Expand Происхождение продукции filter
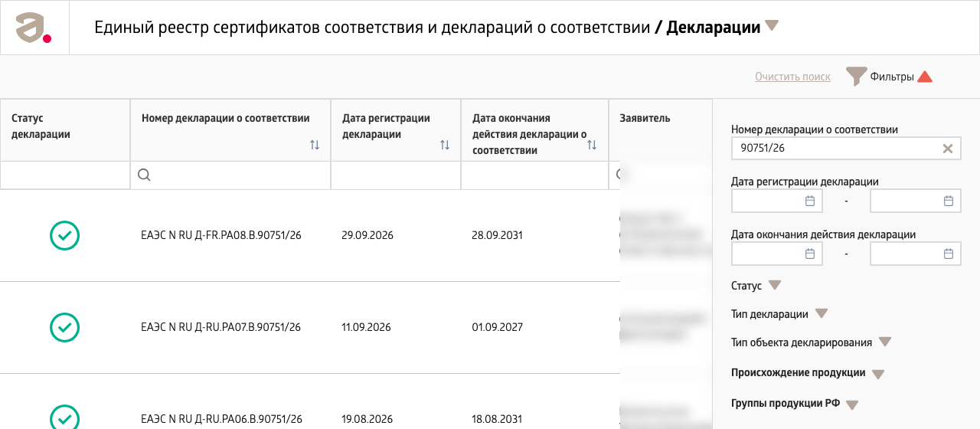Viewport: 980px width, 429px height. (x=878, y=375)
